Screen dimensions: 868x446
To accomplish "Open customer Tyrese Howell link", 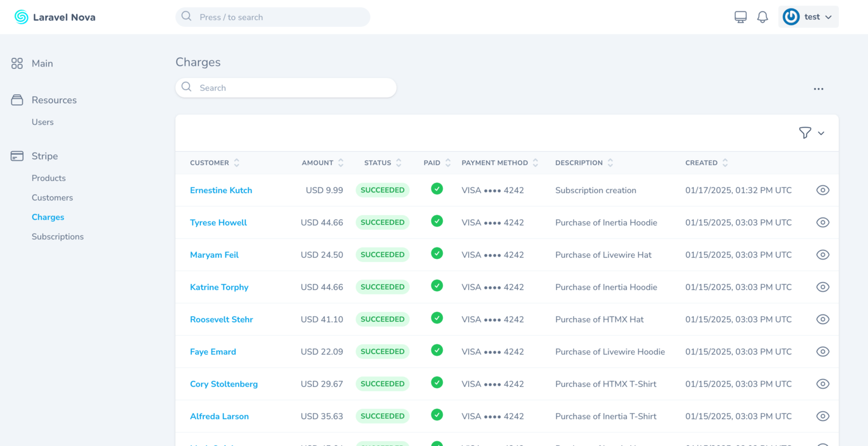I will pyautogui.click(x=218, y=222).
